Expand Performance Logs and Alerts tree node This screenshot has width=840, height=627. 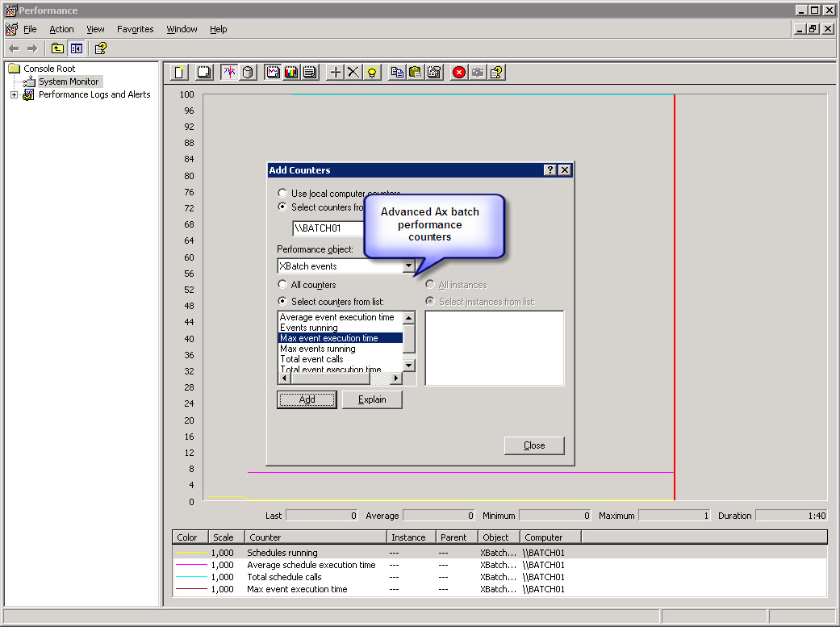pyautogui.click(x=14, y=95)
